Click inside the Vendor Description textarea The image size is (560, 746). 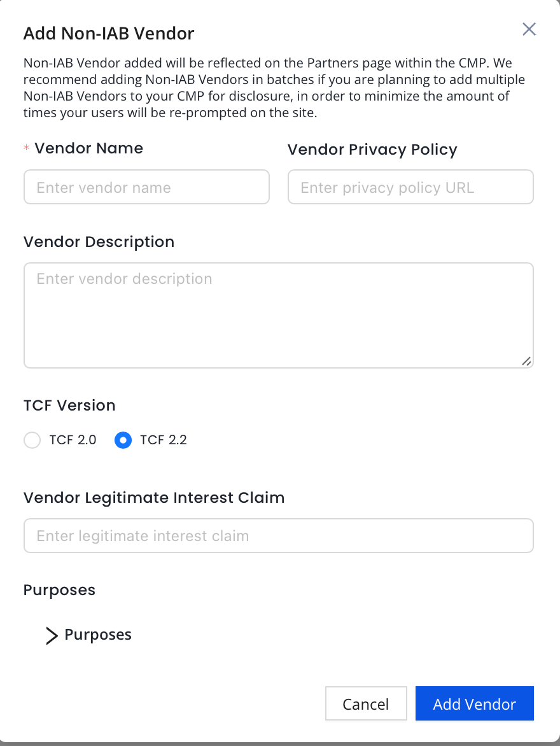click(x=278, y=315)
